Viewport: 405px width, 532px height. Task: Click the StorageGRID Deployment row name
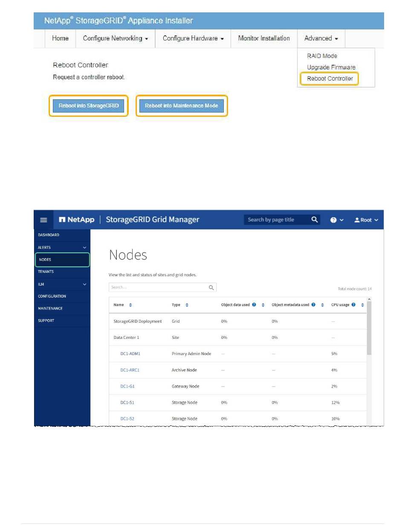pos(138,321)
